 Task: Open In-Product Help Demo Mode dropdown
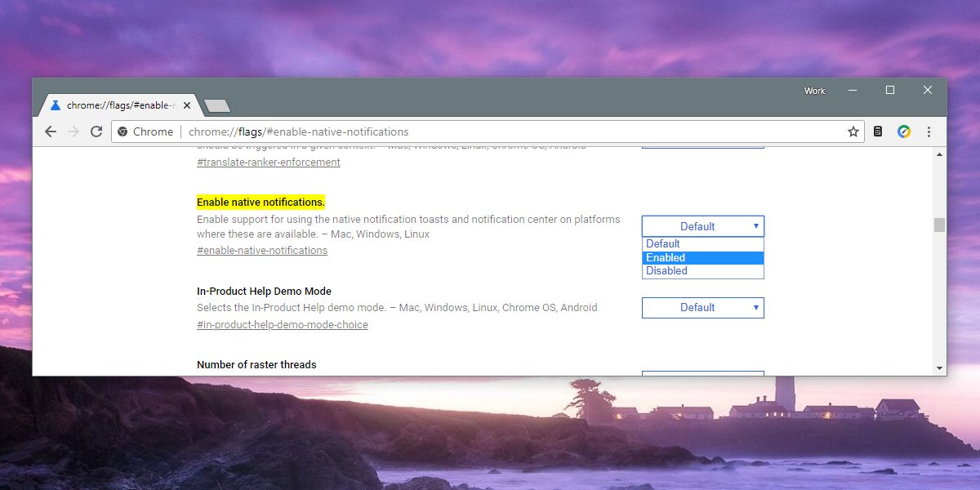coord(703,308)
